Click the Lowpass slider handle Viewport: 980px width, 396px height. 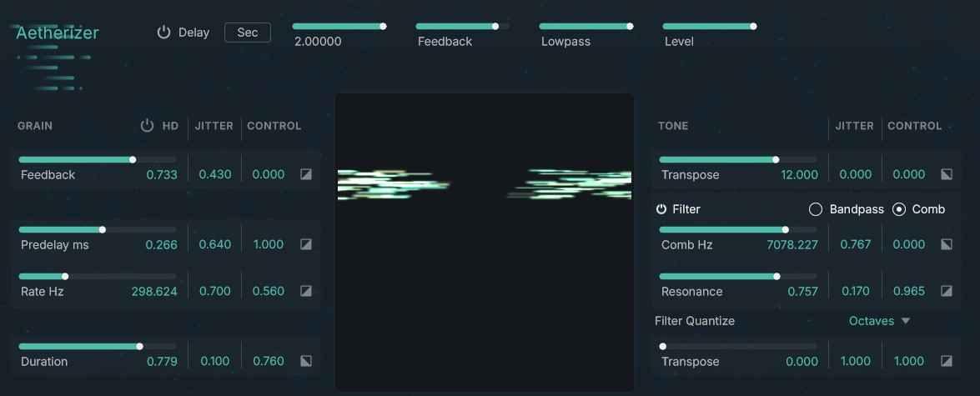(630, 26)
